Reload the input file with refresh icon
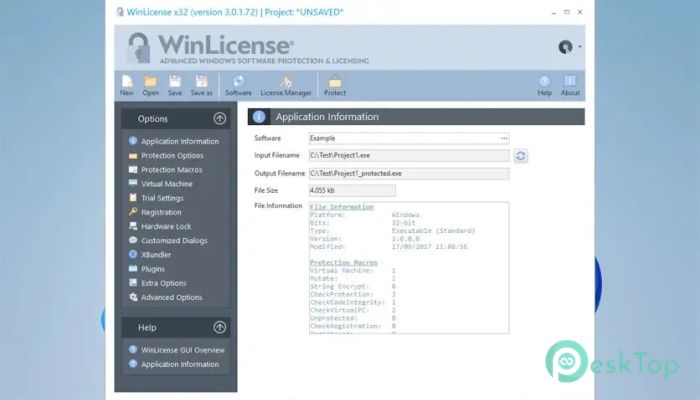Screen dimensions: 700x400 [521, 156]
